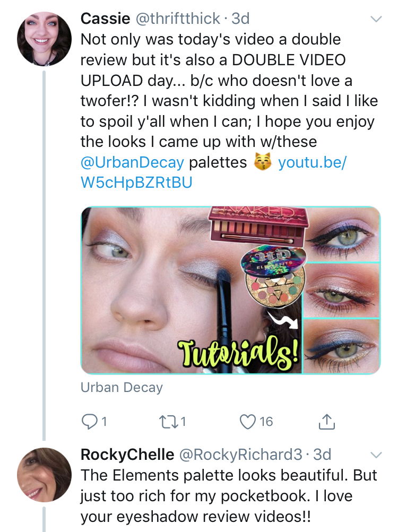398x532 pixels.
Task: Like Cassie's tweet with the heart icon
Action: point(248,422)
